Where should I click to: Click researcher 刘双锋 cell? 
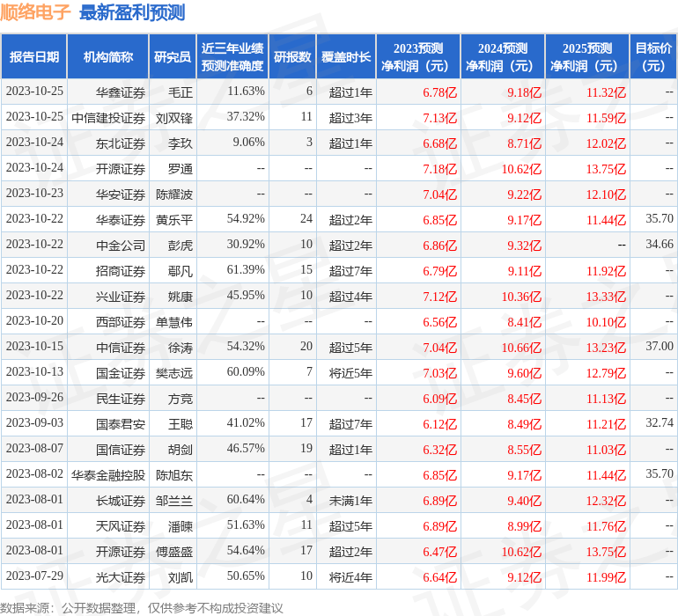point(173,118)
